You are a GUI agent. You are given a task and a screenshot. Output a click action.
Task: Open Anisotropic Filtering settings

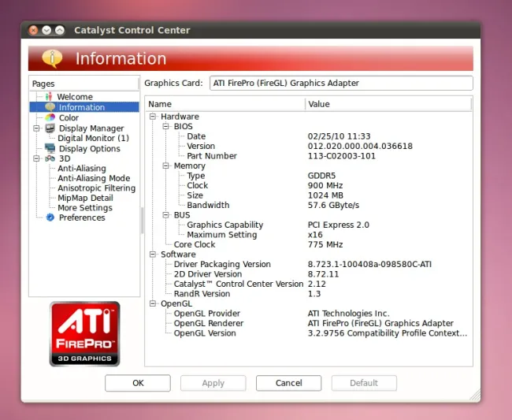point(97,188)
